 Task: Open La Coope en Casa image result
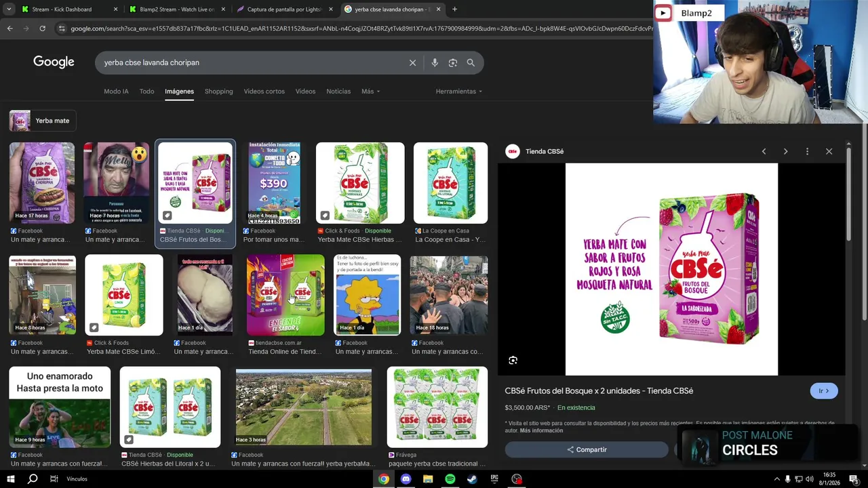click(x=450, y=183)
